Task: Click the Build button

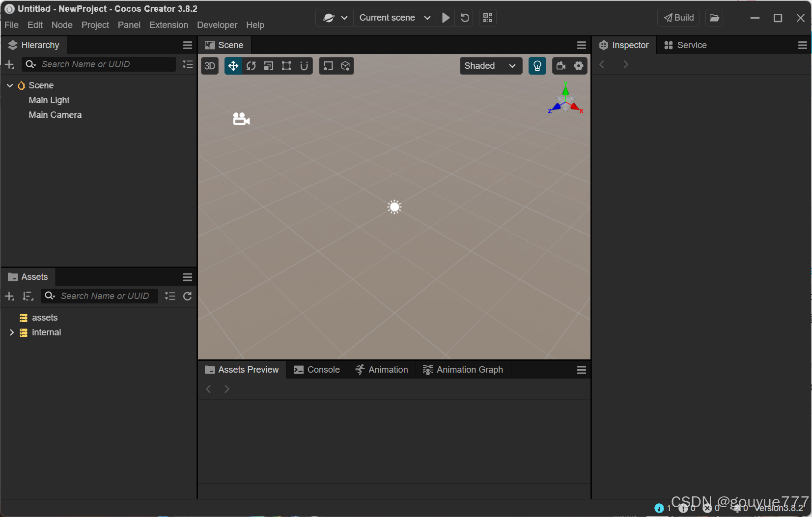Action: 678,18
